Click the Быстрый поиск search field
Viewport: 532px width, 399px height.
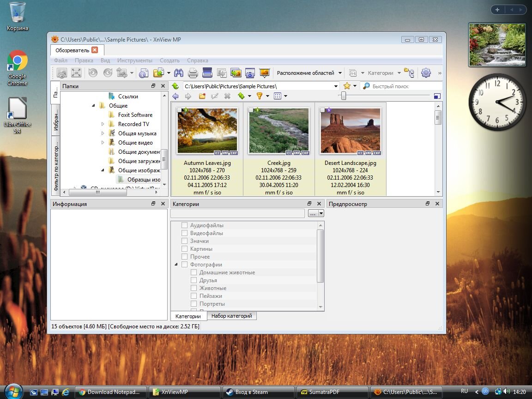tap(402, 86)
